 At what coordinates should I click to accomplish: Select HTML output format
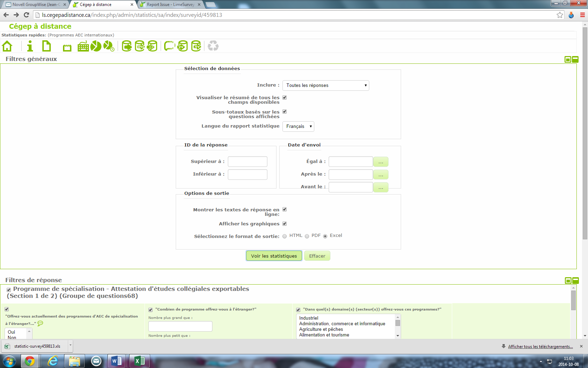click(285, 236)
